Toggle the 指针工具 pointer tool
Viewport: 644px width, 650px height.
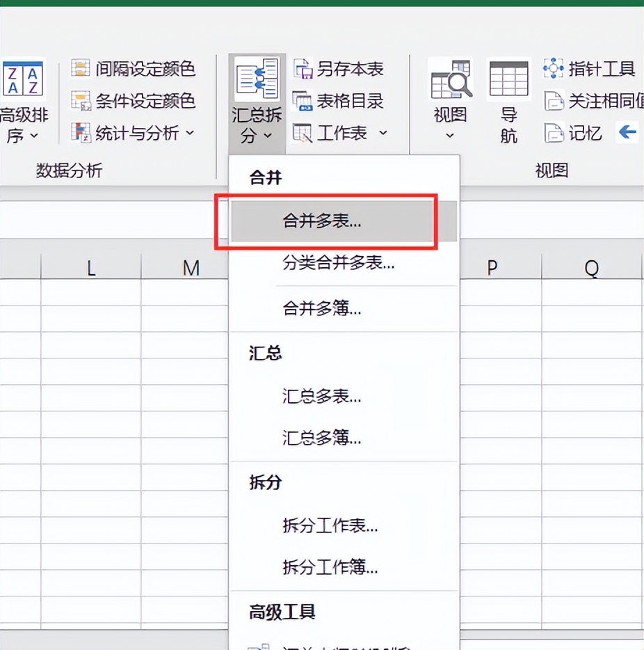click(554, 69)
